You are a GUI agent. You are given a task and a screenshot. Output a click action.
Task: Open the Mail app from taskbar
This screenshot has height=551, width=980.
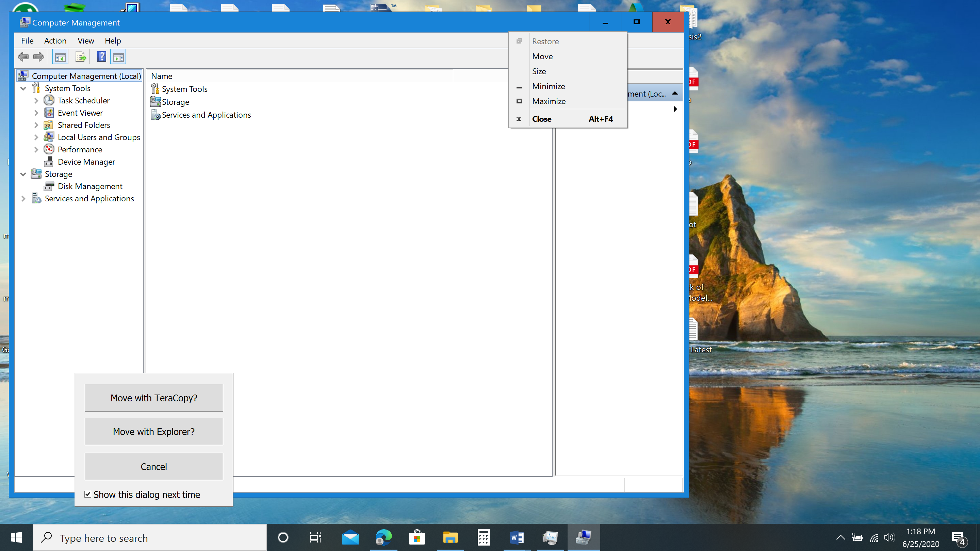point(350,538)
